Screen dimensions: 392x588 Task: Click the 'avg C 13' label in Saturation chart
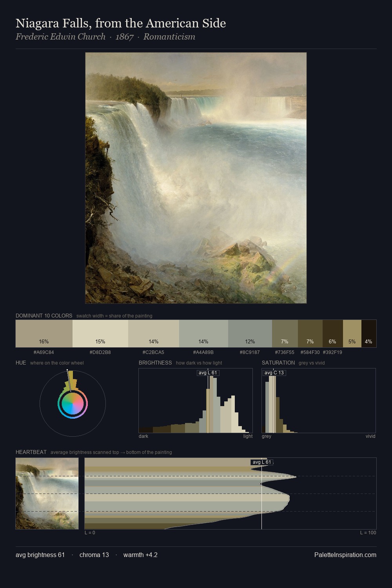point(274,373)
